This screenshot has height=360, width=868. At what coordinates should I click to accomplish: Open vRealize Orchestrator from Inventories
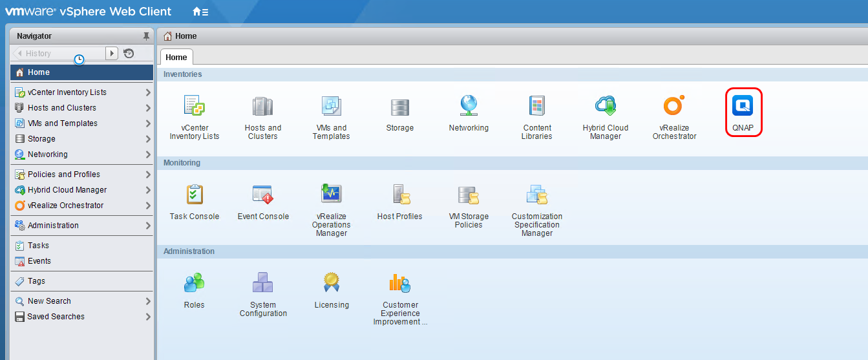pos(673,106)
